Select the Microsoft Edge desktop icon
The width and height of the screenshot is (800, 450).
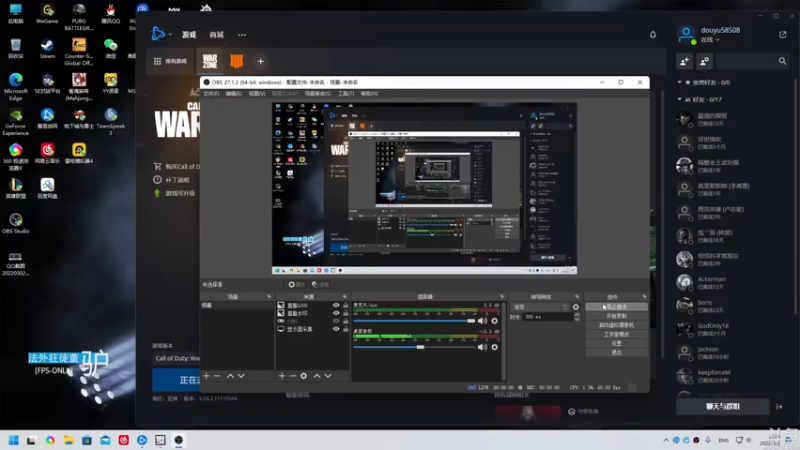[x=15, y=87]
